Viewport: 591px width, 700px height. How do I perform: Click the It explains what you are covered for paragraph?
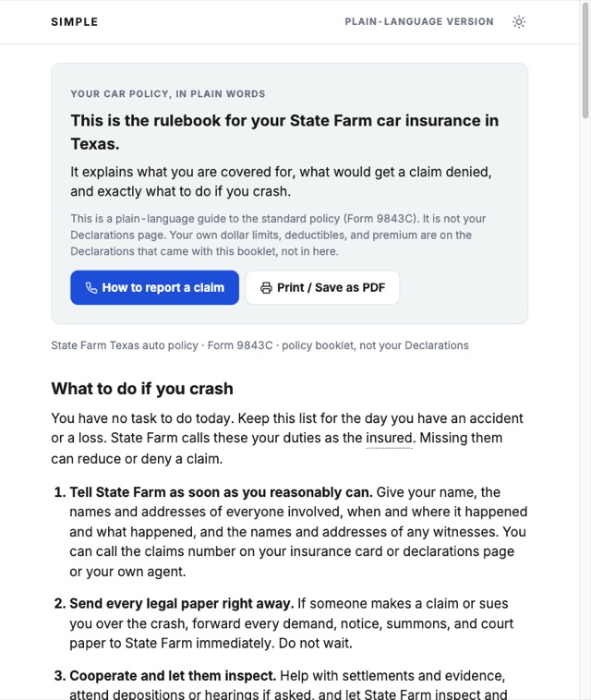click(282, 182)
